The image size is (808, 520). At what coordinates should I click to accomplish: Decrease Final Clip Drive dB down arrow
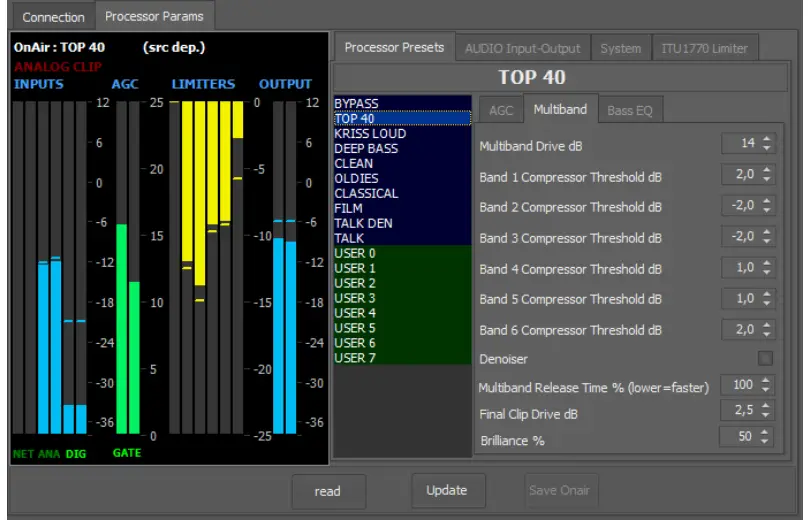pos(766,414)
